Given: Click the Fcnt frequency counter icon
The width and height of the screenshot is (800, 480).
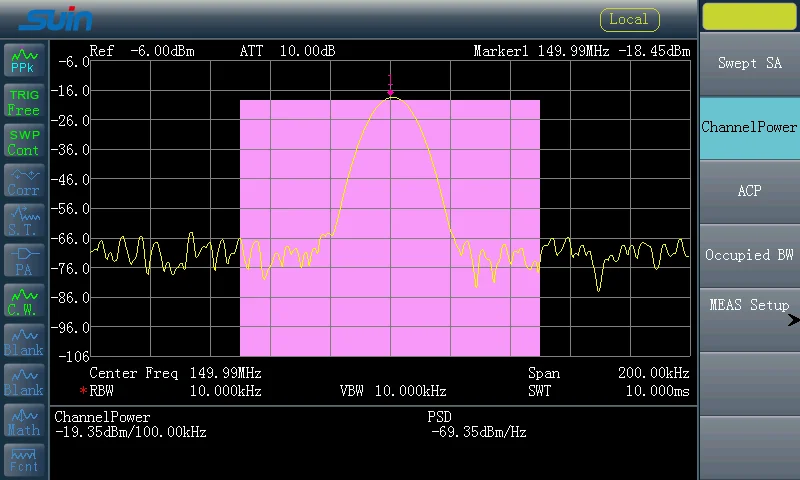Looking at the screenshot, I should tap(23, 460).
